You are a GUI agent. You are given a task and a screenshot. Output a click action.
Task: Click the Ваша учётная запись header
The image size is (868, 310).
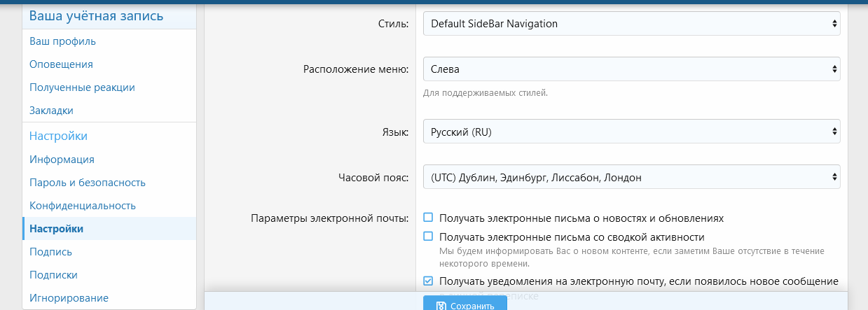[x=97, y=15]
